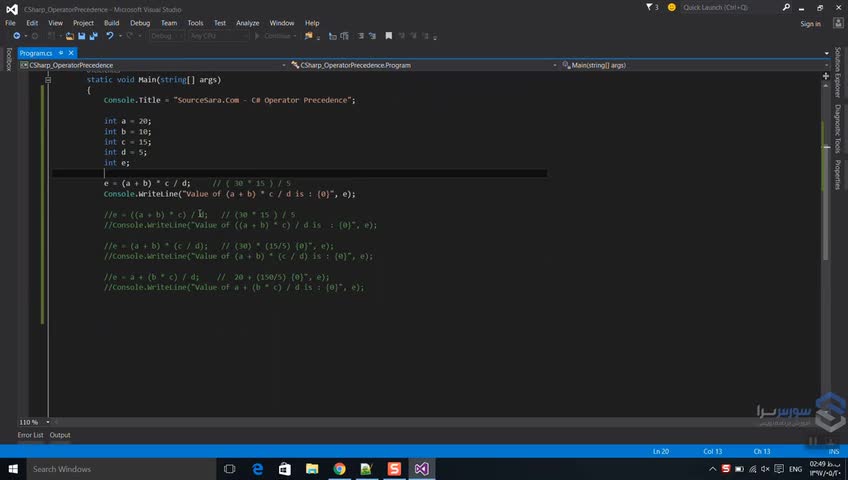This screenshot has width=848, height=480.
Task: Open the Help menu
Action: pyautogui.click(x=312, y=23)
